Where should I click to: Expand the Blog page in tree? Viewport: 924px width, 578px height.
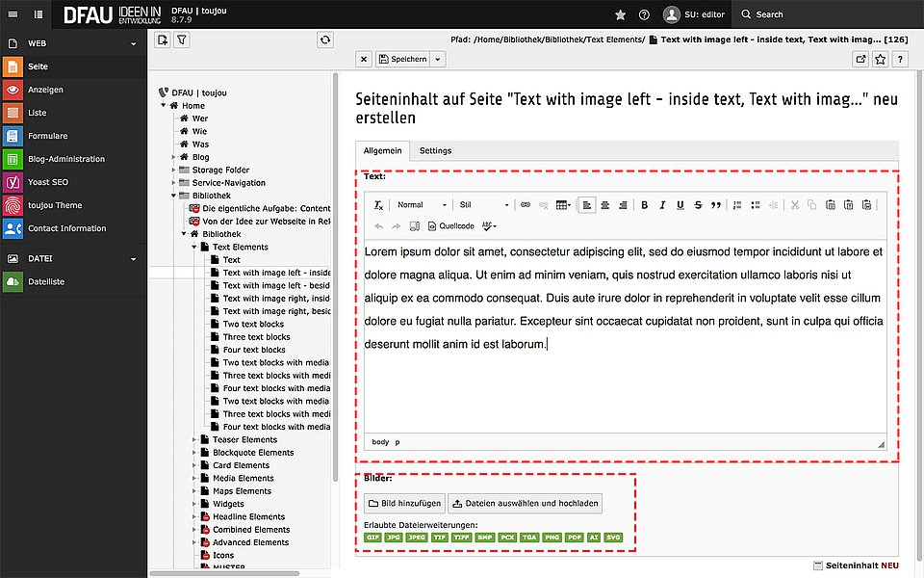coord(173,157)
